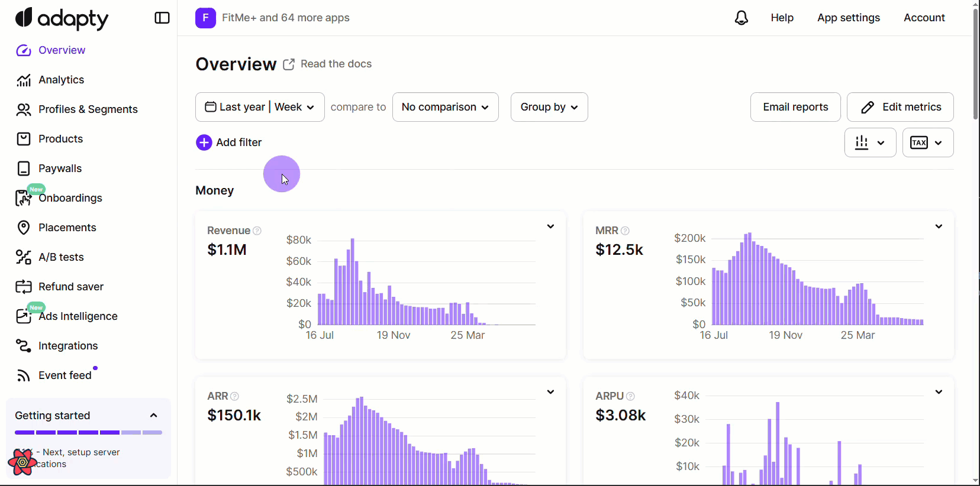Expand the ARR card chevron

point(550,392)
